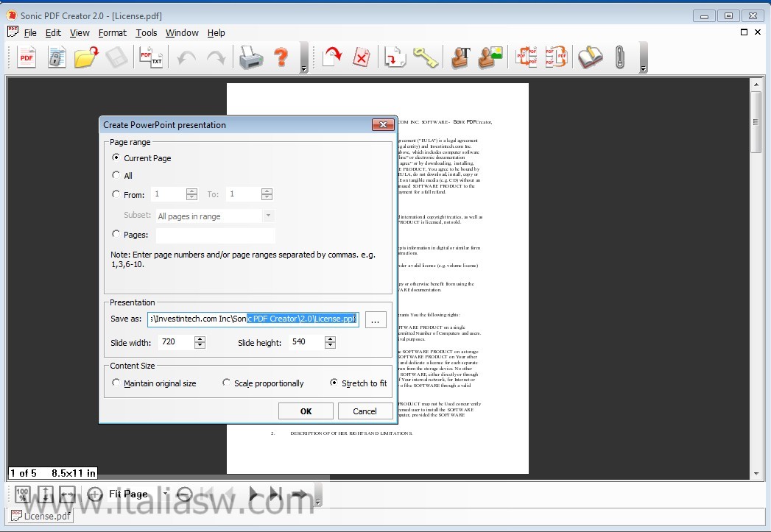Open the Fit Page zoom dropdown arrow
Image resolution: width=771 pixels, height=532 pixels.
click(165, 494)
